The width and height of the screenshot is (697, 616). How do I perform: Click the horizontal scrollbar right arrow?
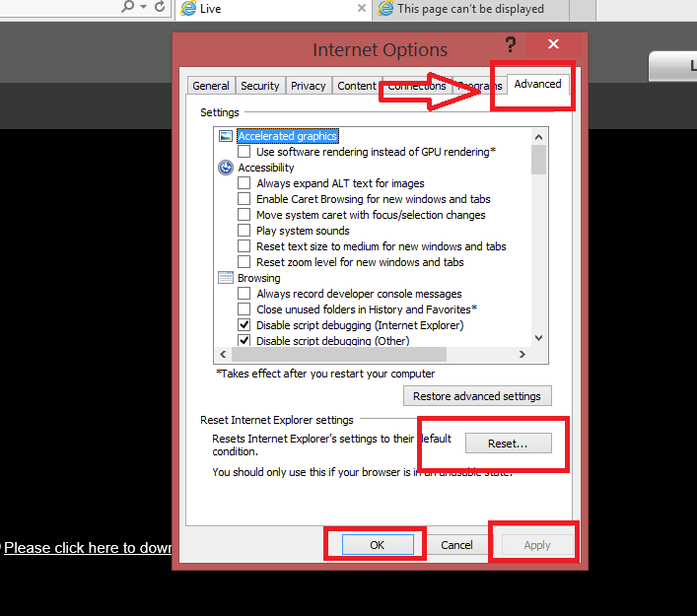[x=523, y=354]
